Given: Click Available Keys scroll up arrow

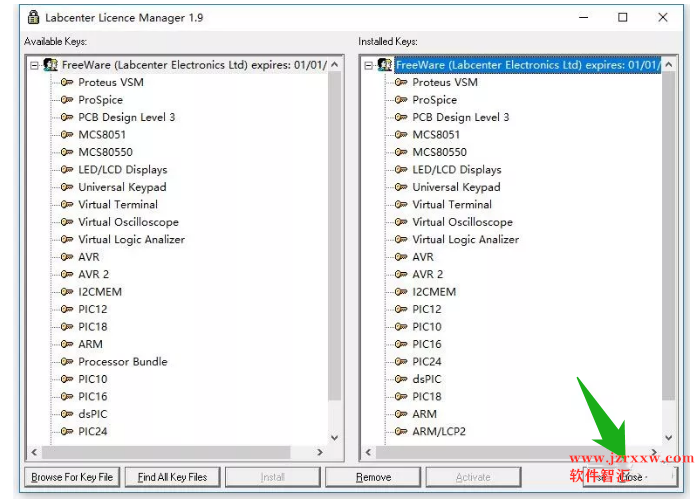Looking at the screenshot, I should click(335, 64).
